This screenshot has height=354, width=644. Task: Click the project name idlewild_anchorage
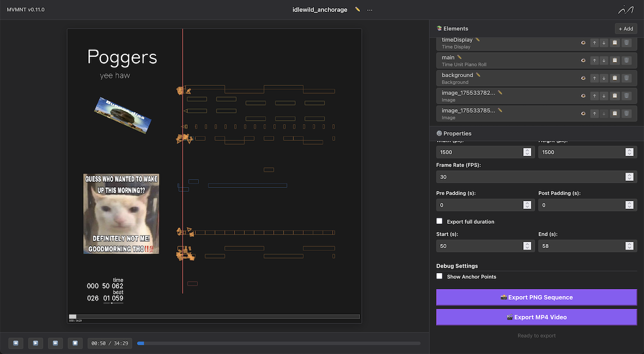[x=320, y=10]
